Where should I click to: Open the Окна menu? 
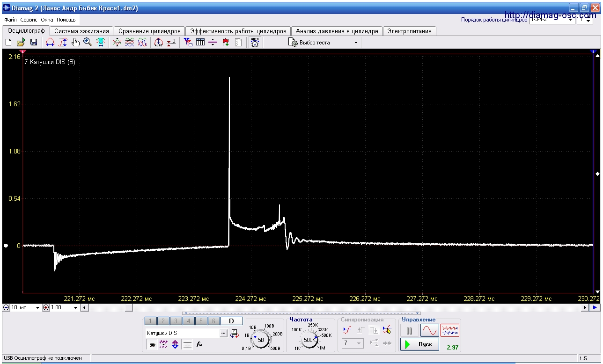click(47, 20)
